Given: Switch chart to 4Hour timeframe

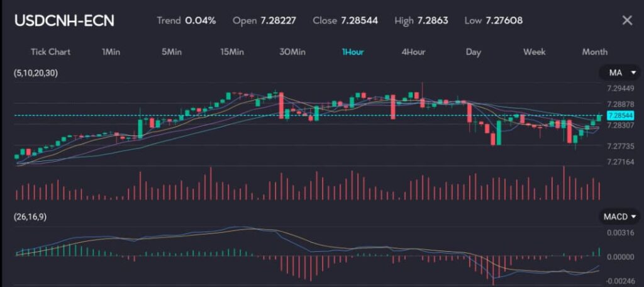Looking at the screenshot, I should (413, 52).
